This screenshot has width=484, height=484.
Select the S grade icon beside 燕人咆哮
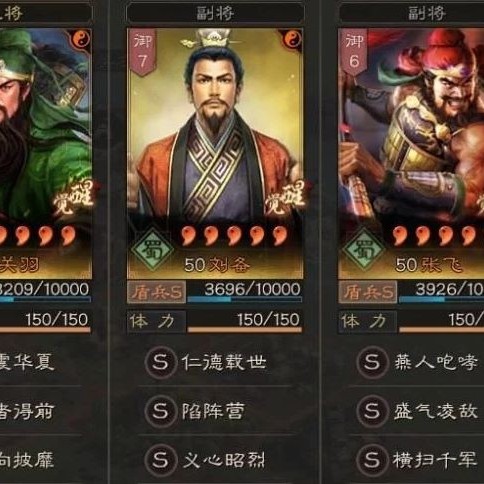(372, 362)
